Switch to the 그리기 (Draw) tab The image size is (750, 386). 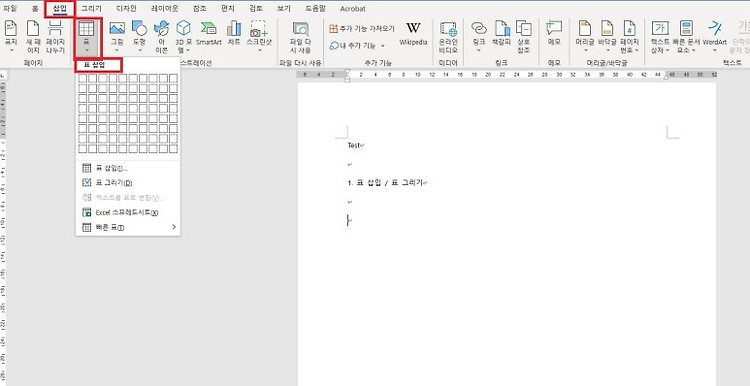[91, 9]
